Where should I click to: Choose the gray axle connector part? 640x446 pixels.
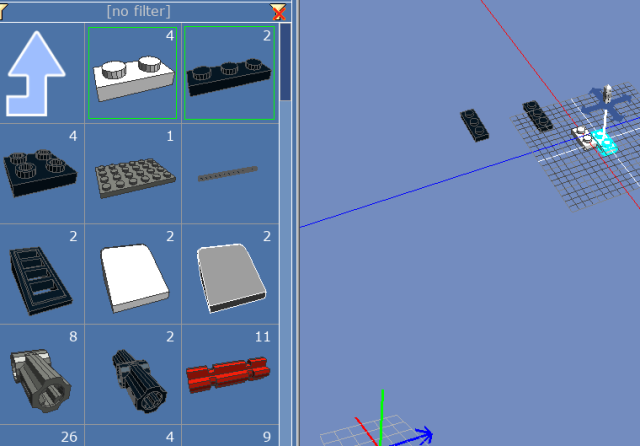(x=41, y=379)
